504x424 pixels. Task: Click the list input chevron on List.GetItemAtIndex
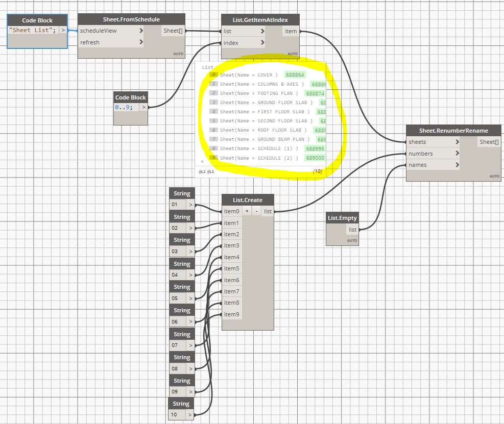tap(262, 31)
